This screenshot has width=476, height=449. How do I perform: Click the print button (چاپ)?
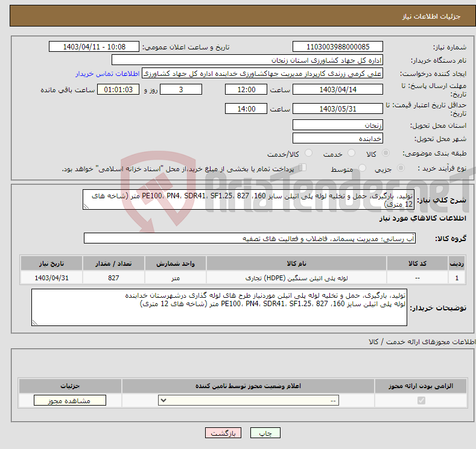(x=265, y=433)
